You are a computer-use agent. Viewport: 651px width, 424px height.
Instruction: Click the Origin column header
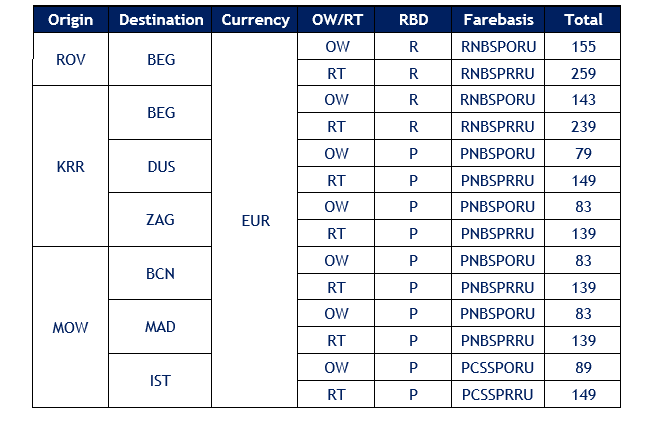(71, 20)
